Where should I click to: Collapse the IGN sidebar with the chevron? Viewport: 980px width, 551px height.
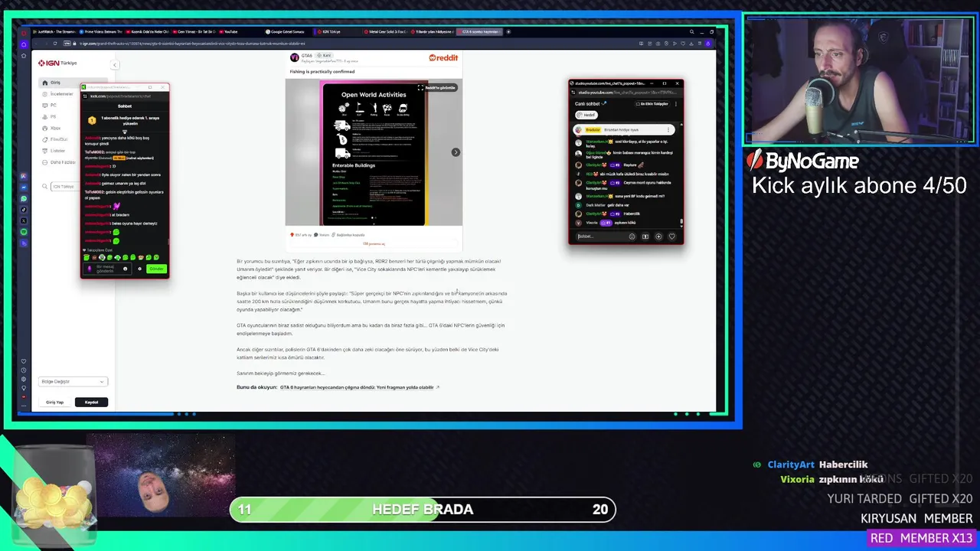114,65
